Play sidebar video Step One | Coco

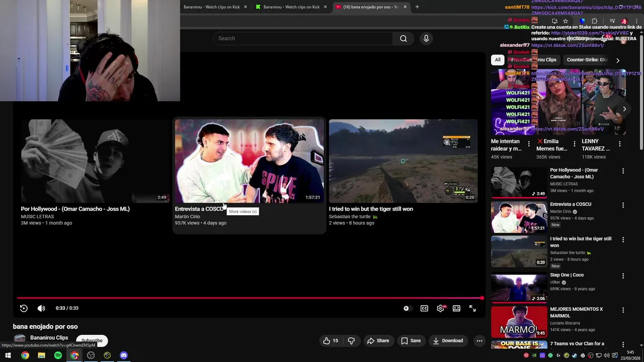567,275
